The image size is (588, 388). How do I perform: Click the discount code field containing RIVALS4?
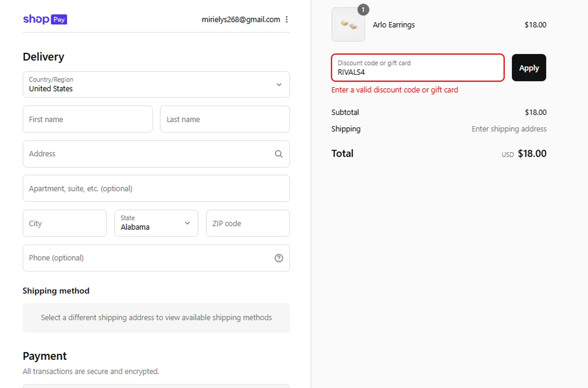pyautogui.click(x=417, y=68)
